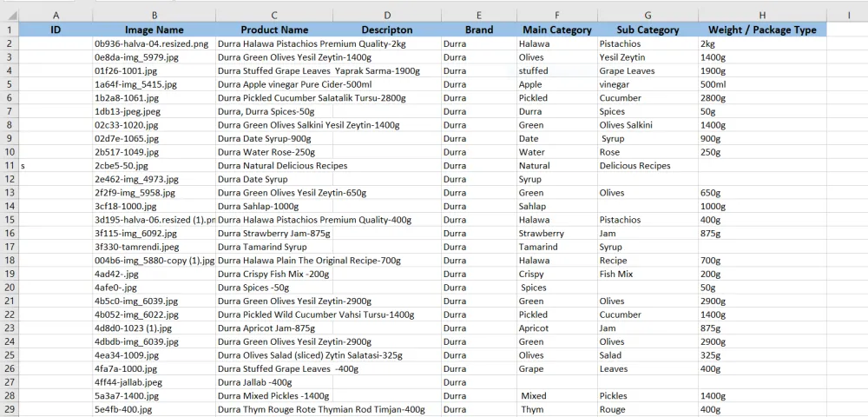Image resolution: width=868 pixels, height=417 pixels.
Task: Select Durra Jallab -400g cell
Action: tap(274, 382)
